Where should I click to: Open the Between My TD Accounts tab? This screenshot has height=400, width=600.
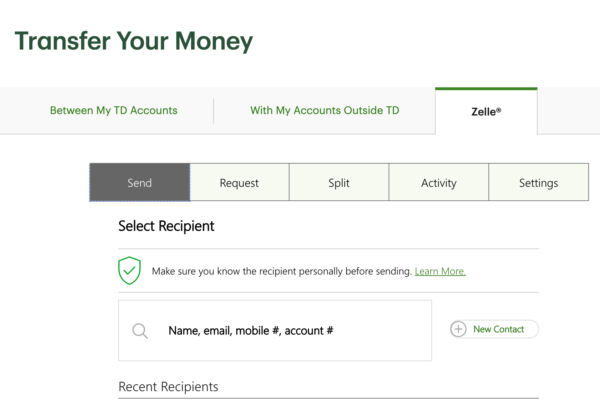(x=114, y=111)
